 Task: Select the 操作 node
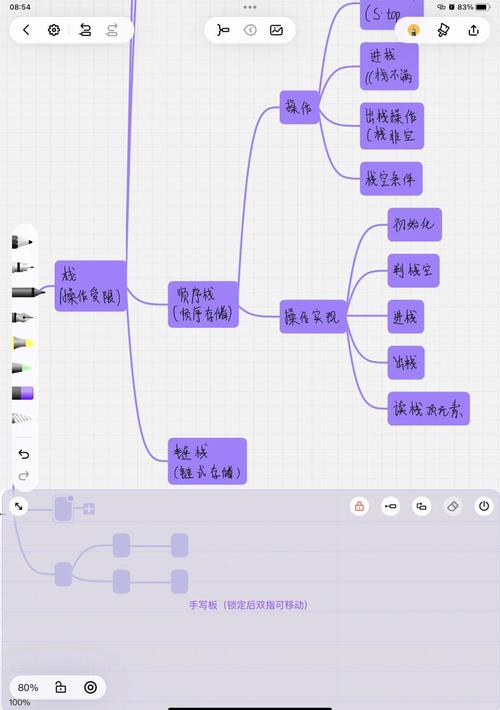(299, 107)
